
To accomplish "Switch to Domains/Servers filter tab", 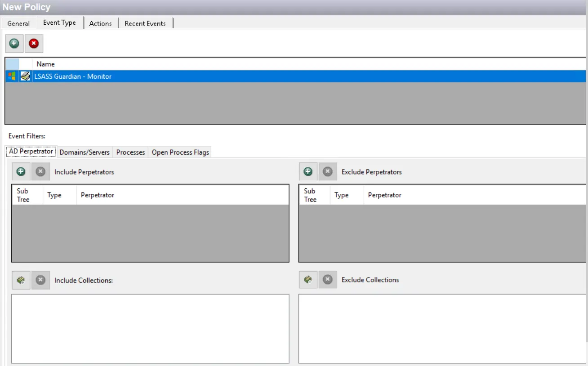I will click(85, 152).
